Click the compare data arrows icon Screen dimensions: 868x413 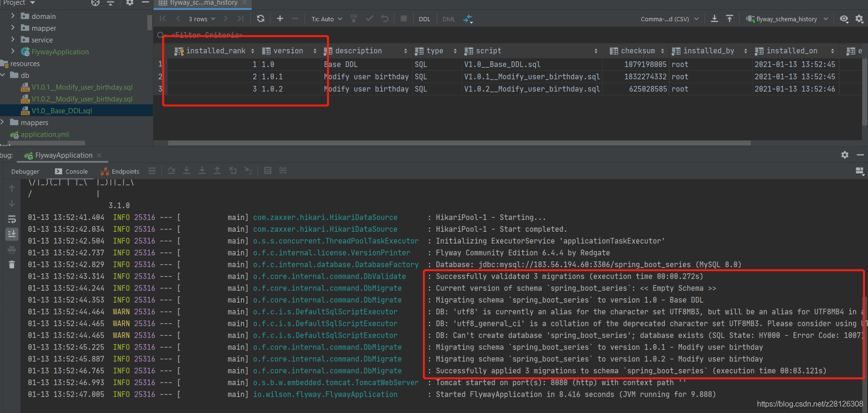click(468, 19)
